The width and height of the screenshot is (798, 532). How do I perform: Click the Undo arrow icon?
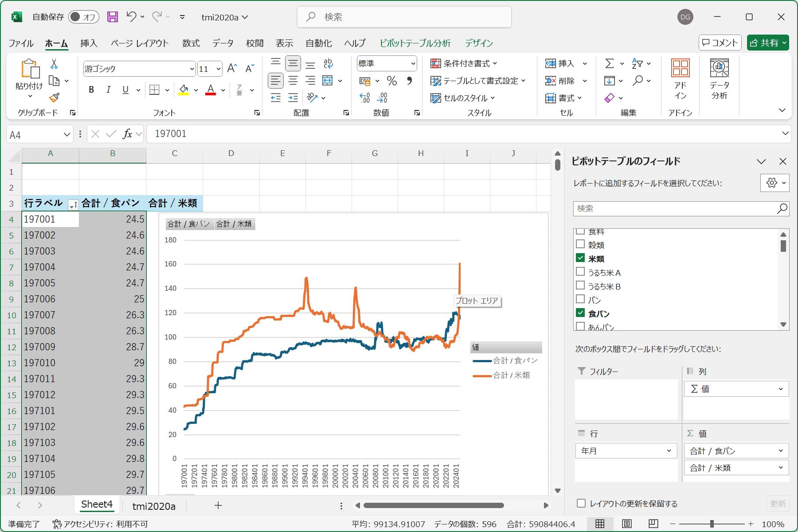tap(131, 17)
